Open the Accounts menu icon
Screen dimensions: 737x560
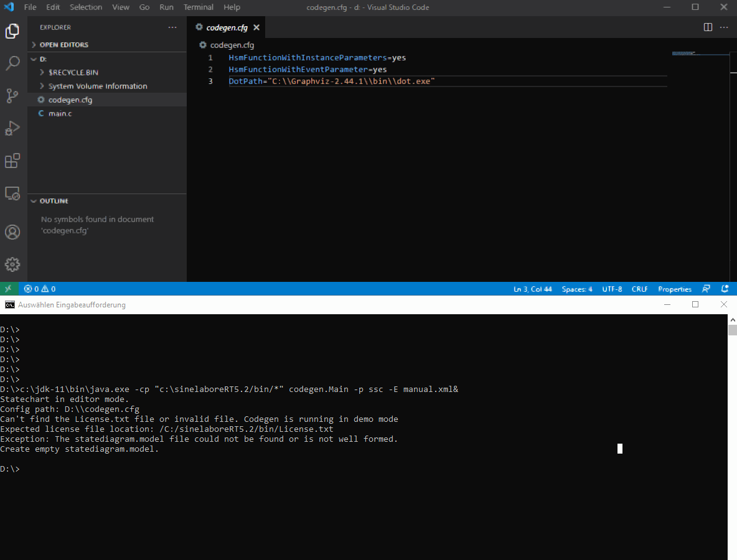pyautogui.click(x=12, y=232)
